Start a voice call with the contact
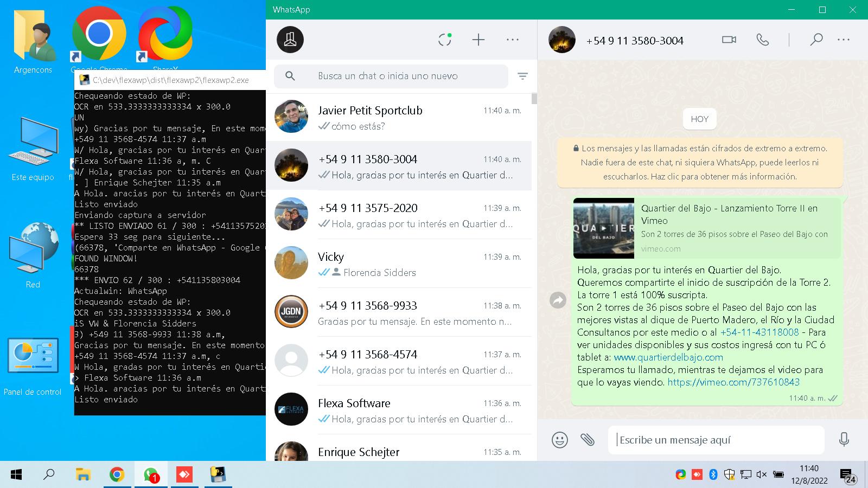 pyautogui.click(x=763, y=40)
